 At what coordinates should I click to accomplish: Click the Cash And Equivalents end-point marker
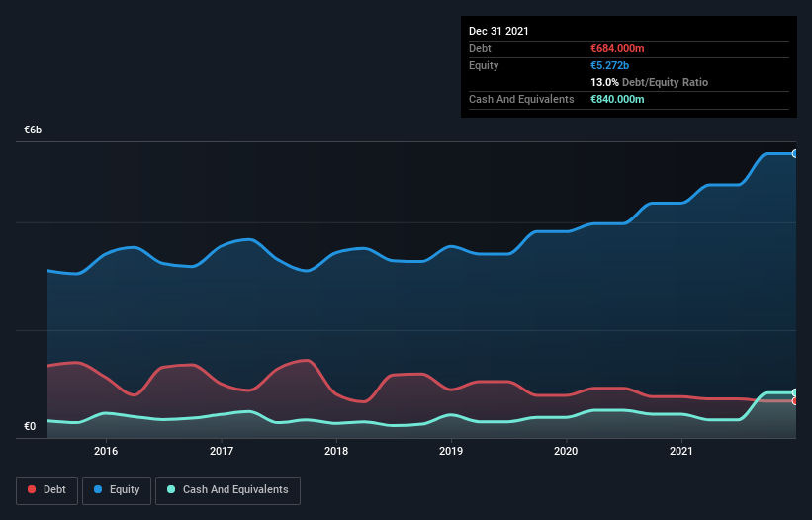point(795,392)
